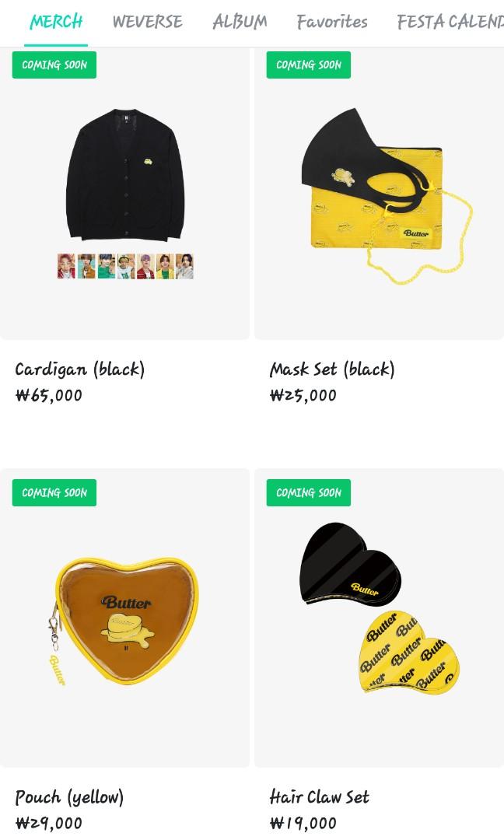
Task: Click the COMING SOON badge on Cardigan
Action: (x=54, y=65)
